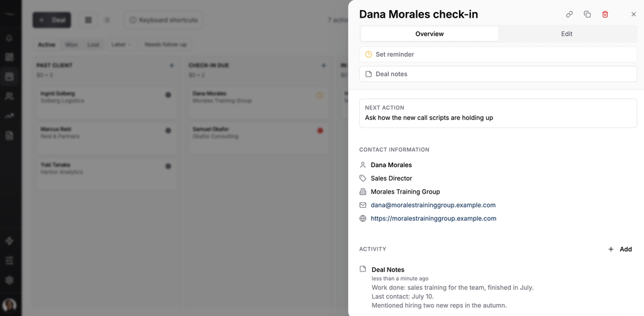Viewport: 644px width, 316px height.
Task: Click the user avatar at sidebar bottom
Action: pyautogui.click(x=9, y=305)
